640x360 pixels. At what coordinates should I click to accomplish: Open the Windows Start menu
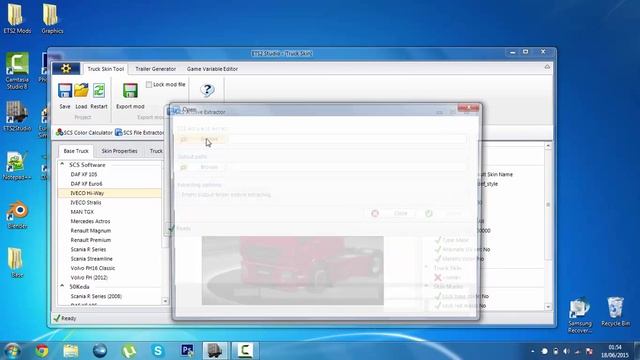coord(12,351)
